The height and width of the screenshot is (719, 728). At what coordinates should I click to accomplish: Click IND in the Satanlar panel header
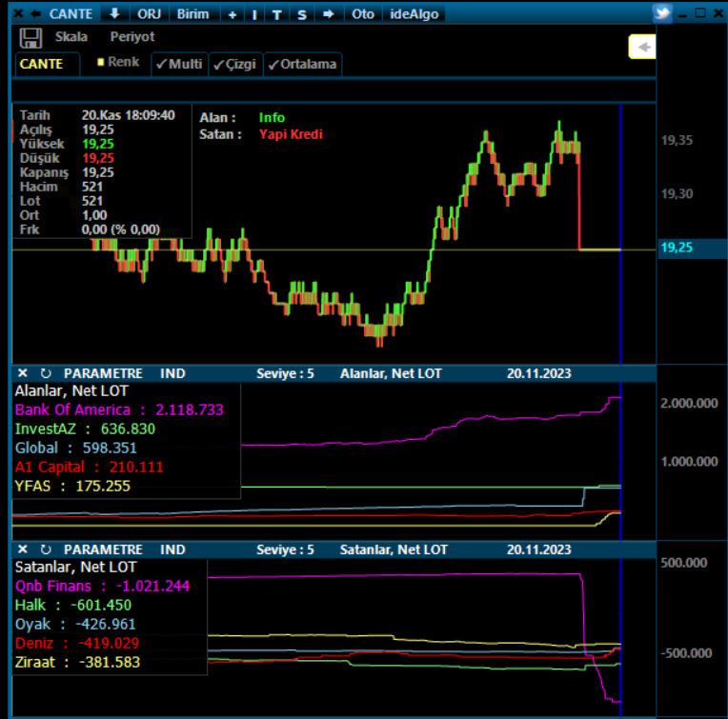172,549
